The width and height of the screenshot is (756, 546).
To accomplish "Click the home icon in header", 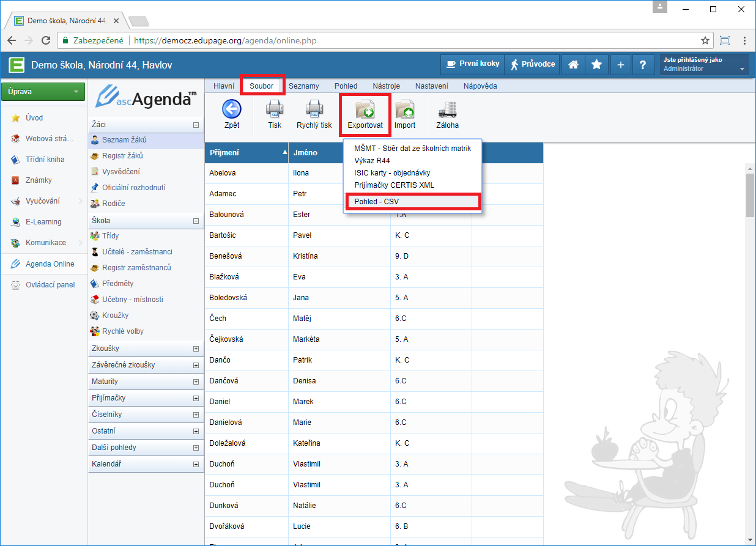I will [573, 64].
